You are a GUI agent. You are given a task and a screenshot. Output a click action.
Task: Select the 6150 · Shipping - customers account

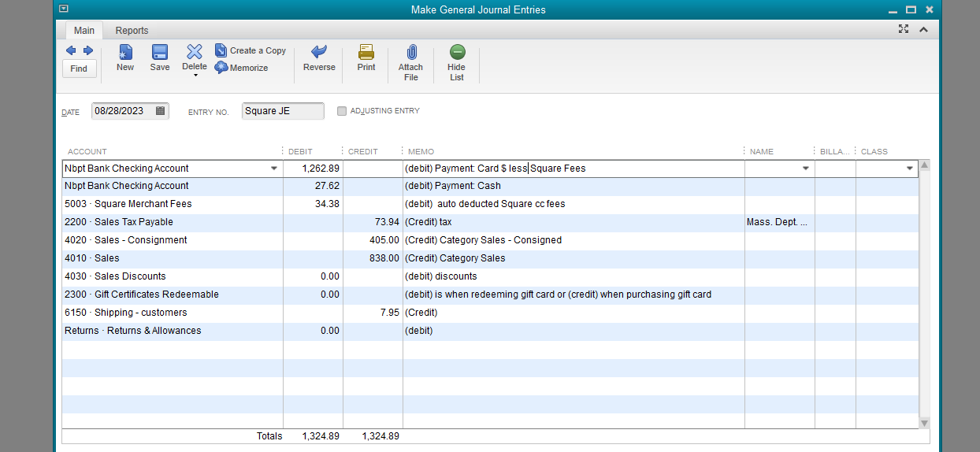click(x=126, y=313)
